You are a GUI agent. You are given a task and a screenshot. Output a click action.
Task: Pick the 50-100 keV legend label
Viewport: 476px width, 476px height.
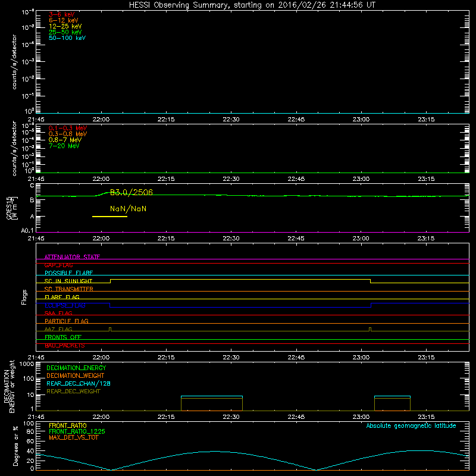click(67, 38)
